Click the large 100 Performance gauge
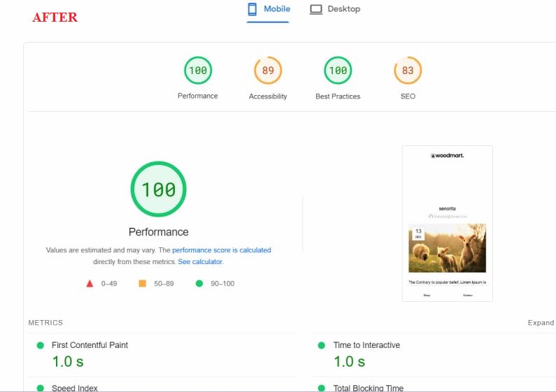Image resolution: width=556 pixels, height=392 pixels. (x=159, y=189)
